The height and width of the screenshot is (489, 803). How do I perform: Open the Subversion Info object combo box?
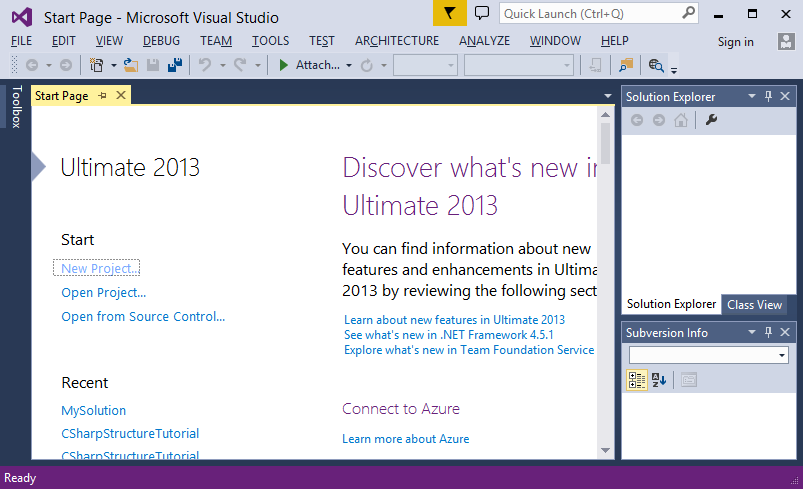point(708,355)
